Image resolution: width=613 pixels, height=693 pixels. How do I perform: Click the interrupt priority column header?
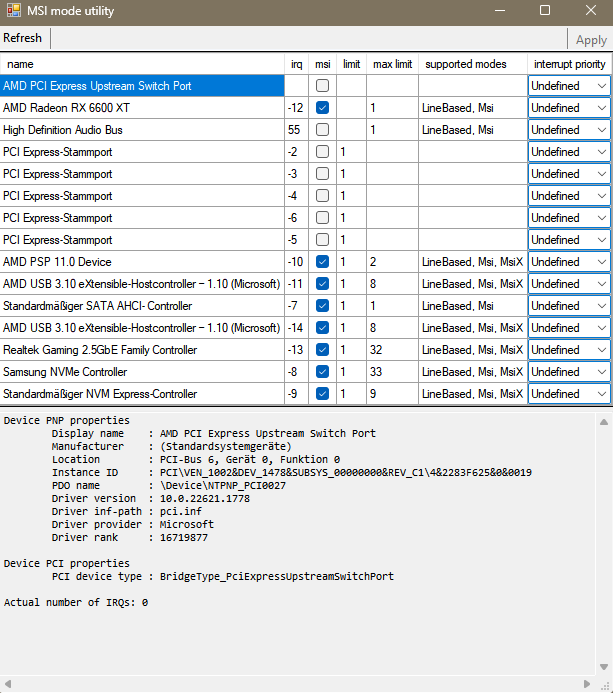(x=570, y=64)
